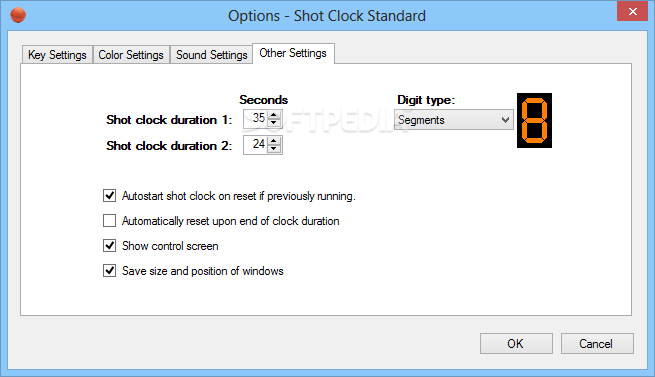Enable Automatically reset upon end of clock duration
Viewport: 655px width, 377px height.
pos(109,220)
